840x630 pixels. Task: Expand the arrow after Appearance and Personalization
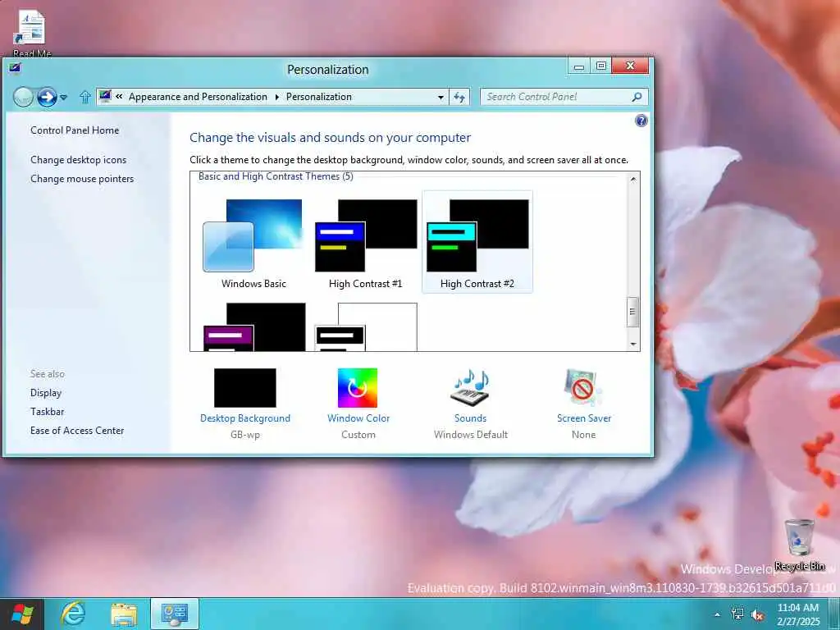[x=277, y=97]
